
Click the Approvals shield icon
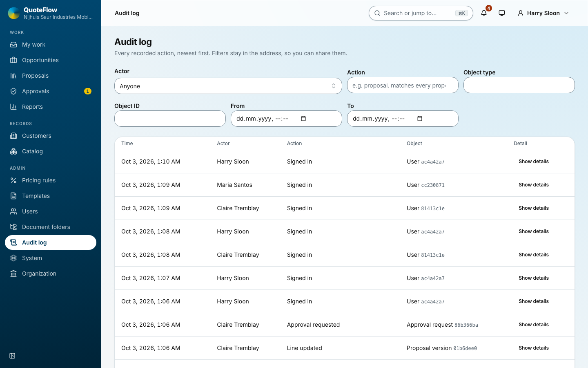[x=13, y=91]
